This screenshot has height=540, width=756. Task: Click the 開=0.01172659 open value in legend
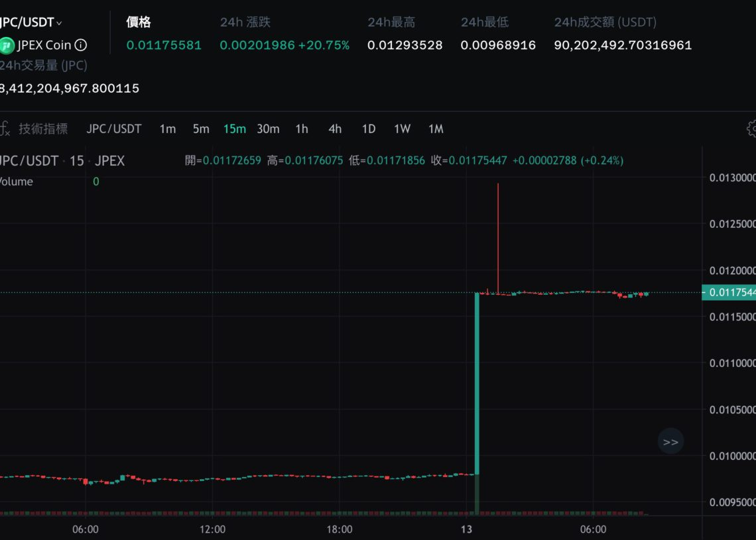pyautogui.click(x=223, y=160)
